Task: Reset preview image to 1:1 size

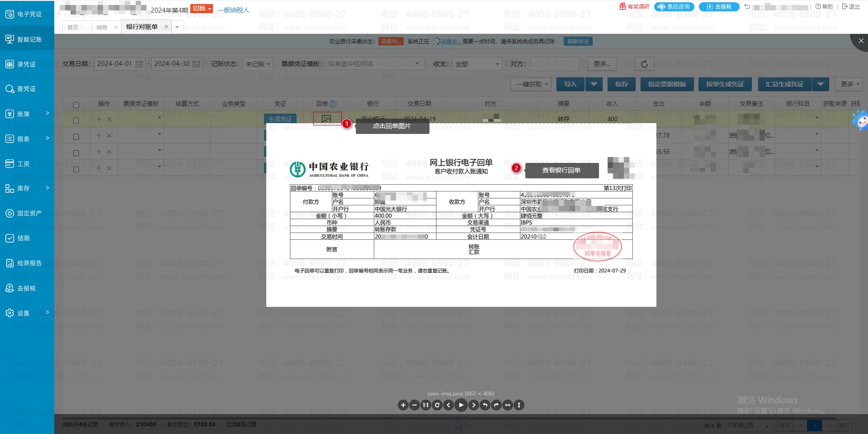Action: [425, 405]
